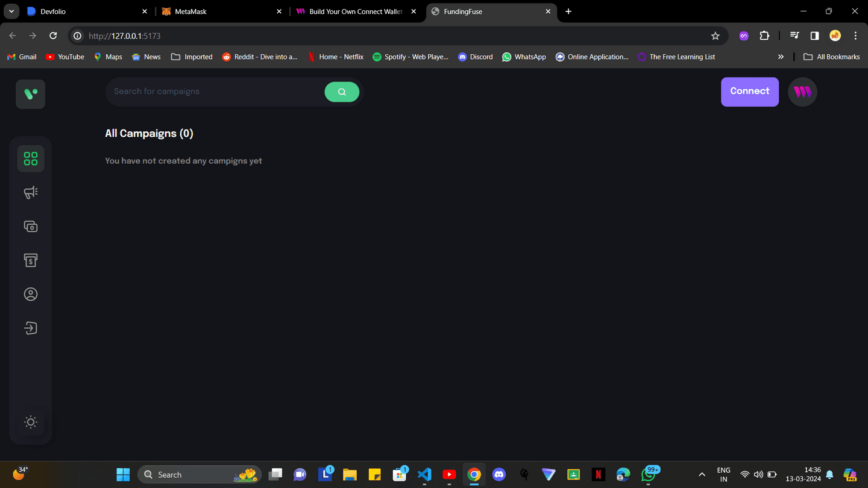Open the Reddit - Dive into a... bookmark
The width and height of the screenshot is (868, 488).
click(260, 57)
